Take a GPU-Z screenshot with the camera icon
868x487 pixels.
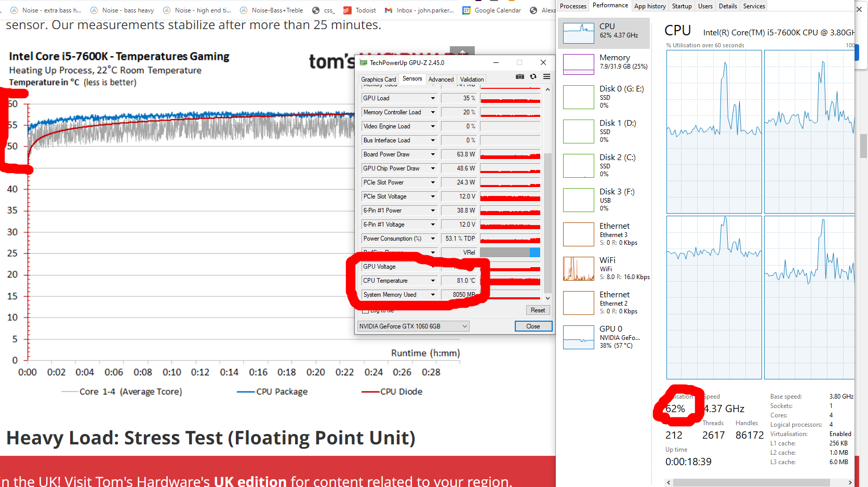coord(519,76)
